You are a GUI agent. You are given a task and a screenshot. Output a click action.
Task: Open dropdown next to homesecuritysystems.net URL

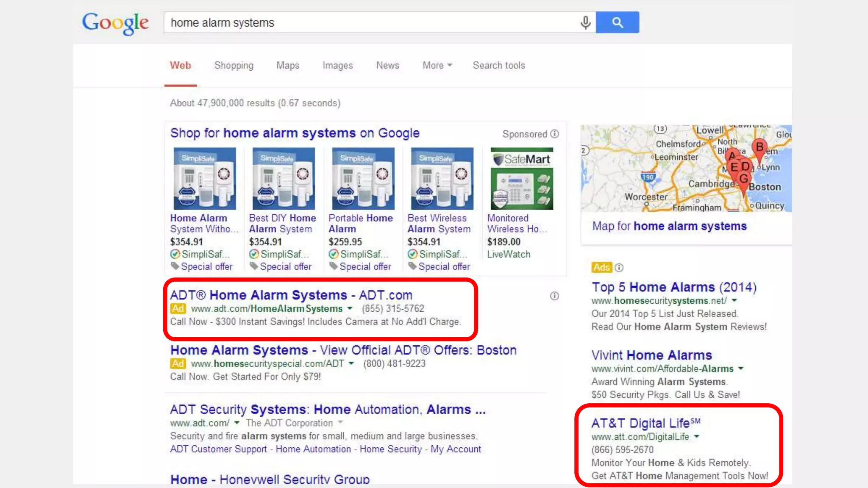[x=734, y=300]
